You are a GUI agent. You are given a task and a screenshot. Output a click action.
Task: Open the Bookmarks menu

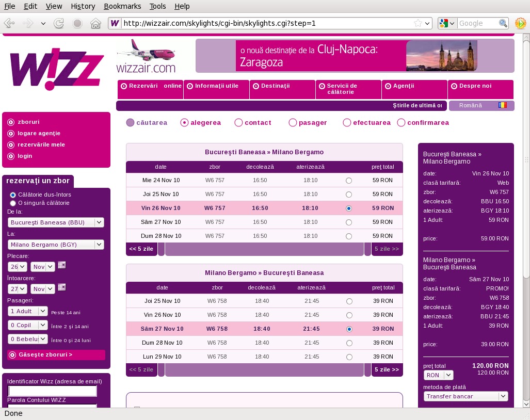122,6
